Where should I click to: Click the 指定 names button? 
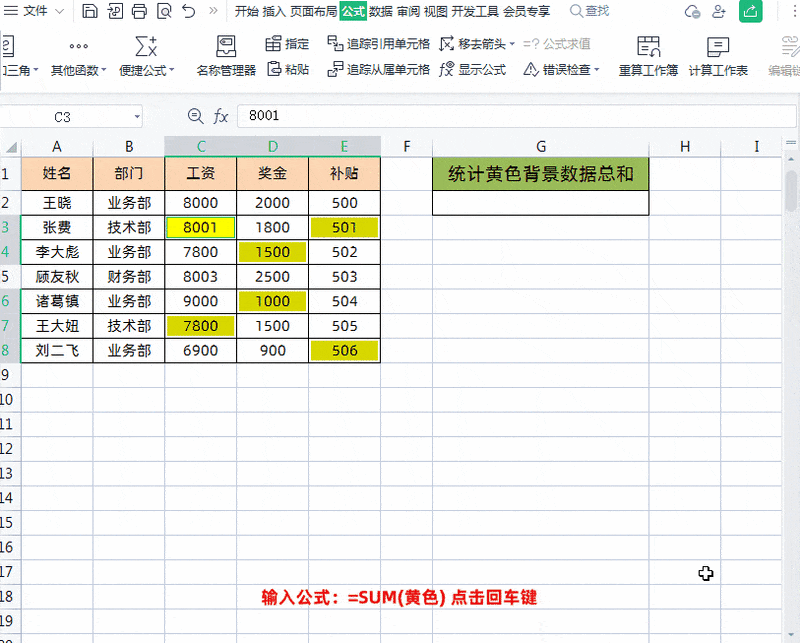[287, 44]
